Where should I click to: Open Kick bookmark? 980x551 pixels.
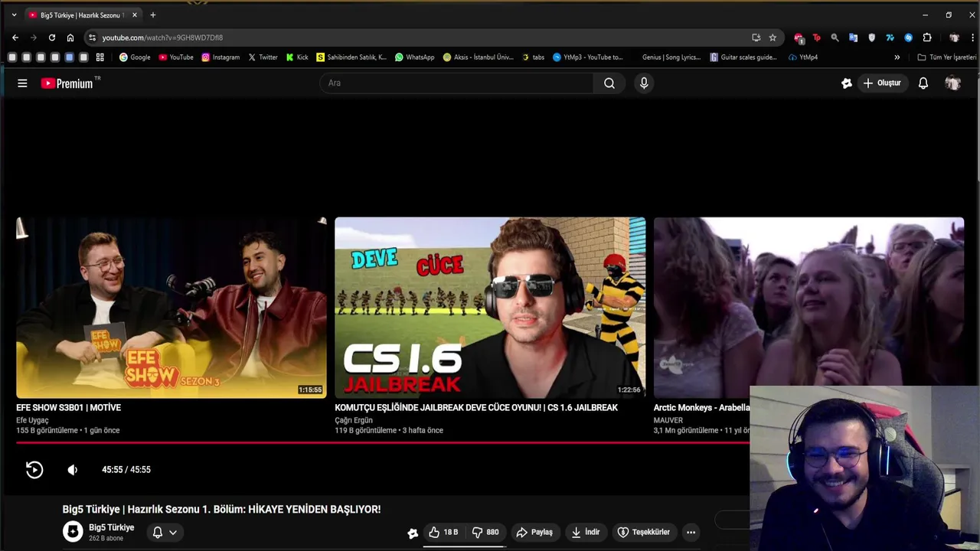pyautogui.click(x=297, y=57)
